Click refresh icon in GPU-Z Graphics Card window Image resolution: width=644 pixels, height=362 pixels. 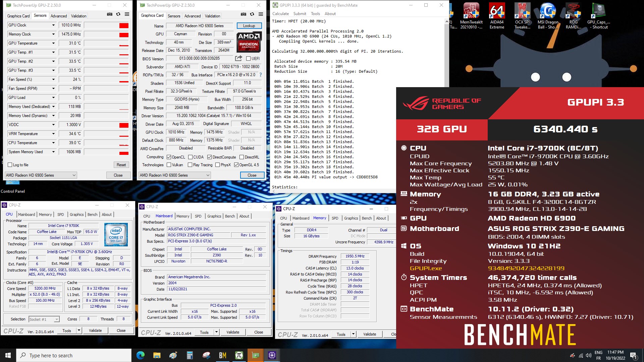(x=252, y=14)
